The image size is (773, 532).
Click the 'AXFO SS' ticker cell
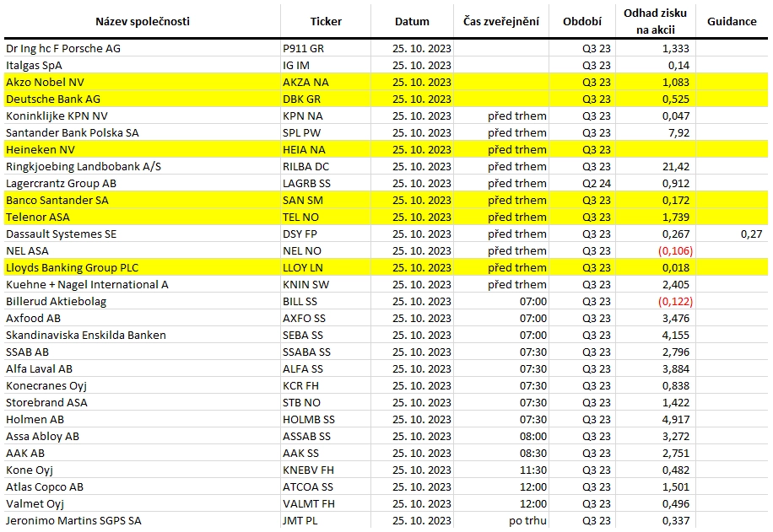point(326,318)
